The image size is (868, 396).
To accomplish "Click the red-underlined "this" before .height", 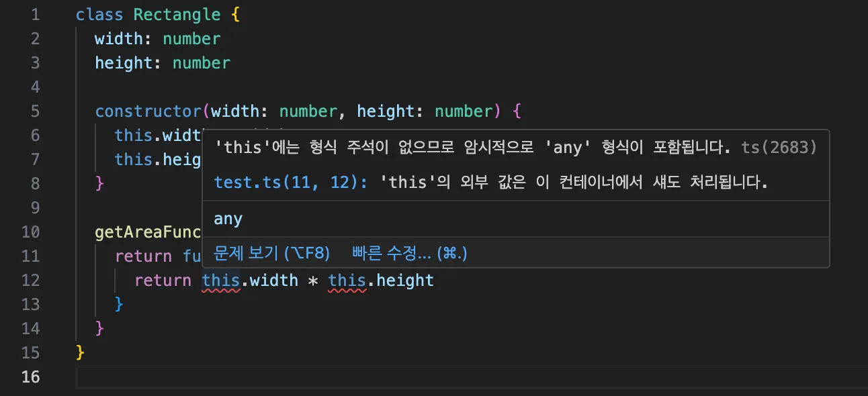I will [x=347, y=280].
